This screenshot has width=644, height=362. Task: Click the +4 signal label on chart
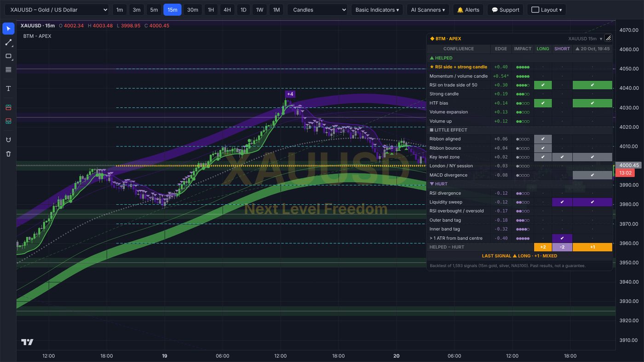click(290, 94)
